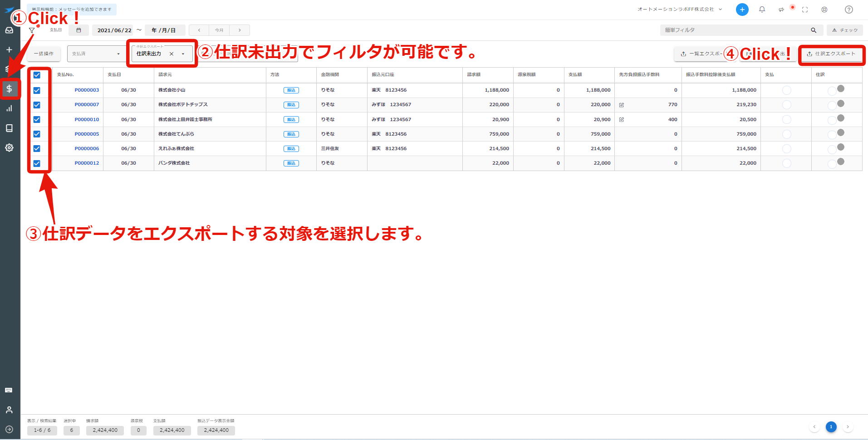Open the bar chart reports icon
This screenshot has height=440, width=868.
(x=9, y=108)
